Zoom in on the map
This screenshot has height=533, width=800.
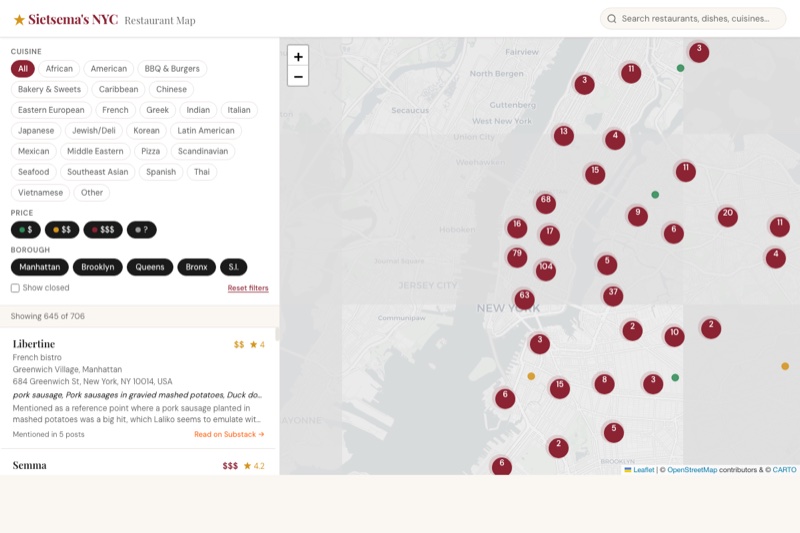298,56
